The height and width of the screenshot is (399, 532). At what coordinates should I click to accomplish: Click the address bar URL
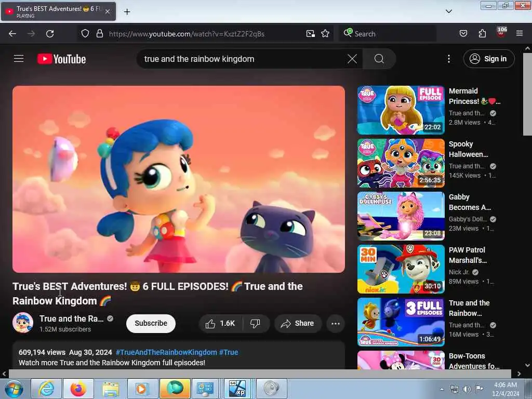pyautogui.click(x=187, y=34)
